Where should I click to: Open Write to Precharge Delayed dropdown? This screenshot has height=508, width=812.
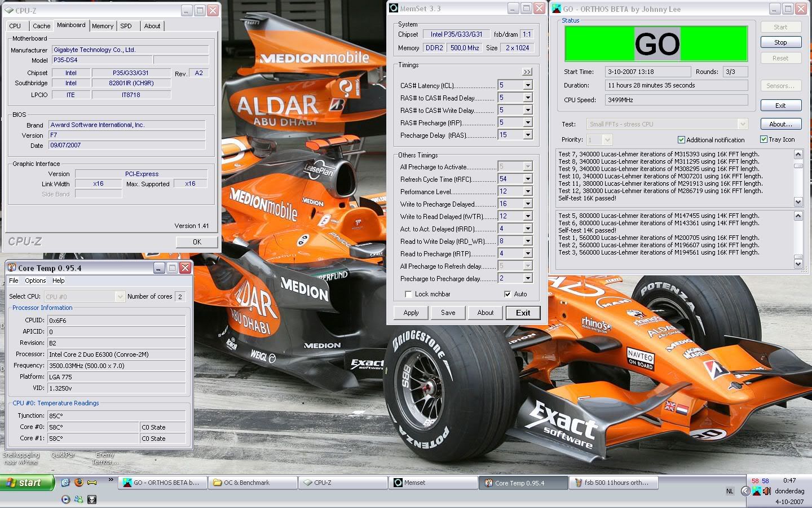click(x=528, y=204)
